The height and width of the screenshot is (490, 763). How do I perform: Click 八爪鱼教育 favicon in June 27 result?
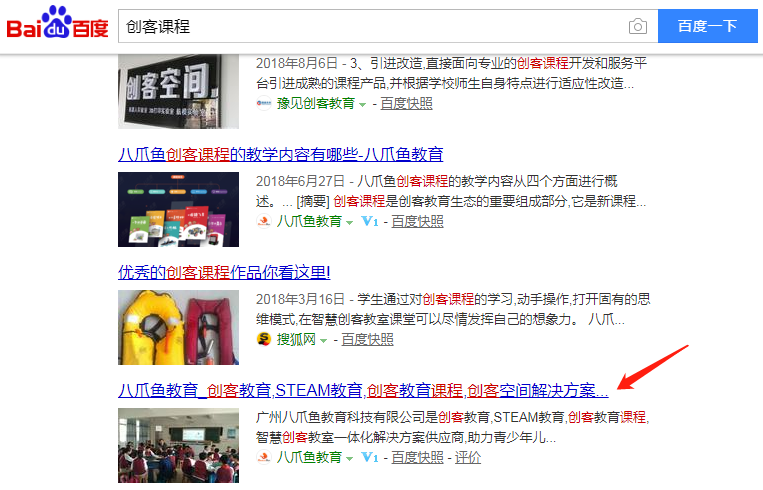click(264, 221)
